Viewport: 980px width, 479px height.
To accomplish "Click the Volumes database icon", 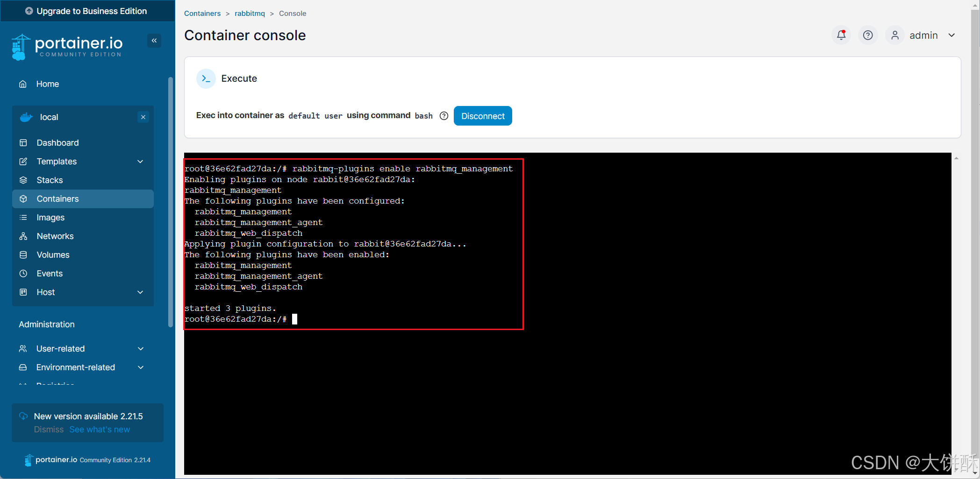I will click(x=23, y=255).
